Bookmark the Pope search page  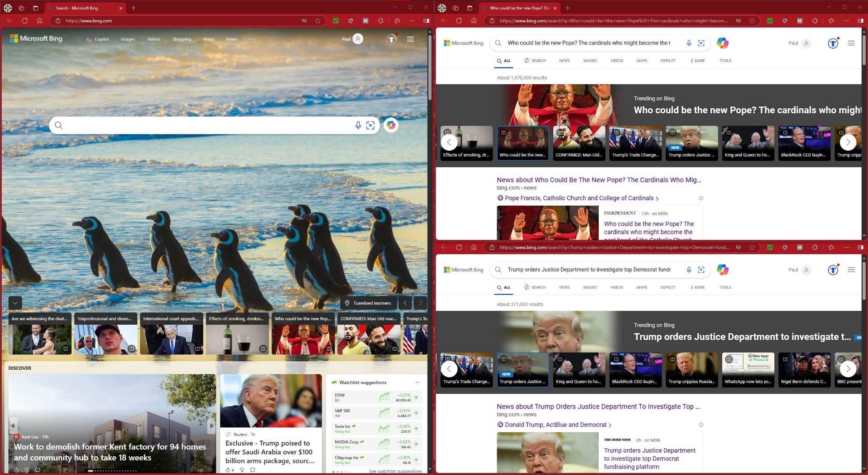[752, 21]
